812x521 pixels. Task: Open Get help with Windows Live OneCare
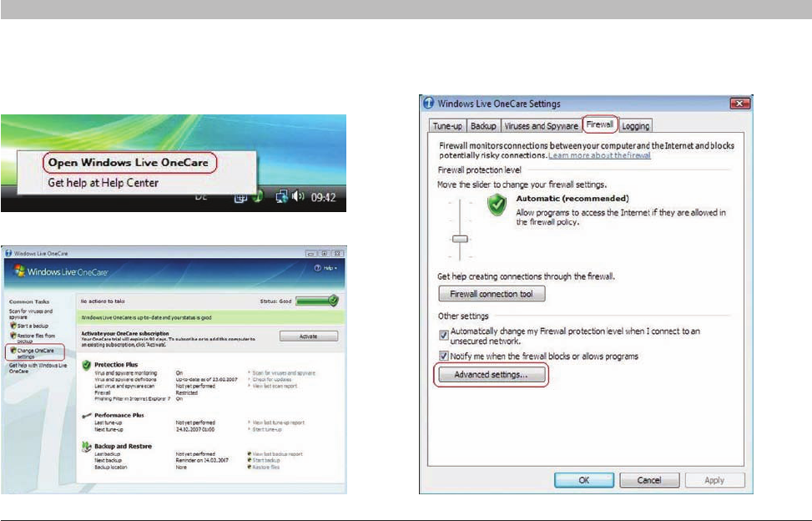click(38, 368)
